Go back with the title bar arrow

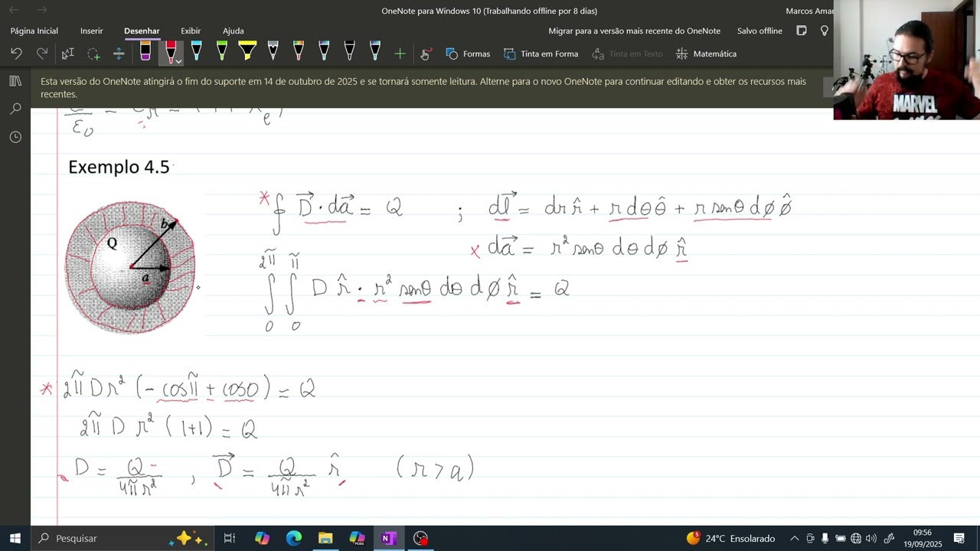tap(14, 10)
